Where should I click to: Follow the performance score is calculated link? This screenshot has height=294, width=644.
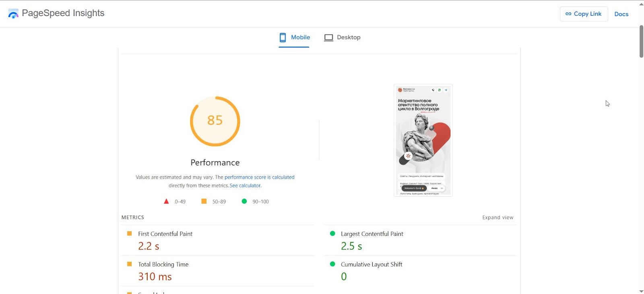pyautogui.click(x=260, y=177)
